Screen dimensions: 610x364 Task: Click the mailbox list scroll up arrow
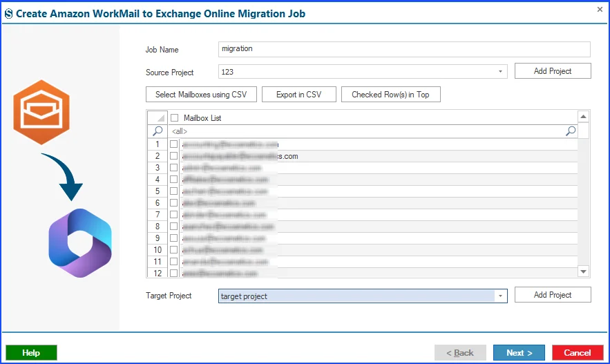tap(583, 116)
